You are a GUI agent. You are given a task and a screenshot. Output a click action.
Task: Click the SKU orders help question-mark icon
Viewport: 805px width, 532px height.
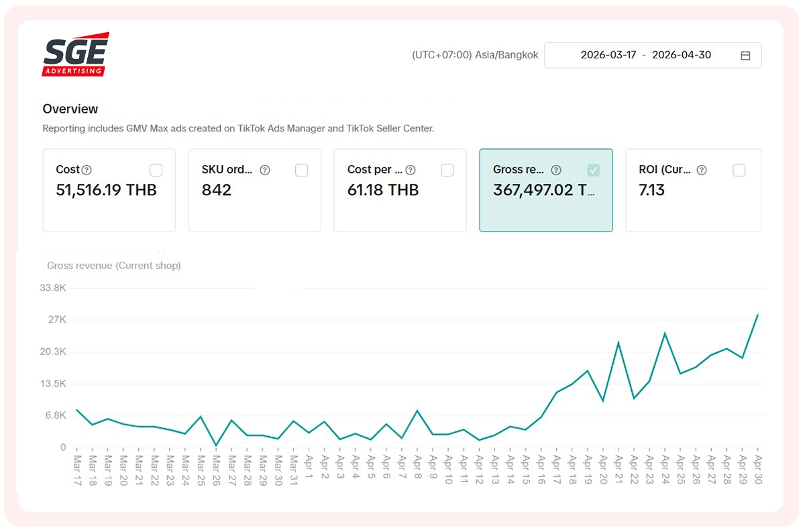point(265,170)
